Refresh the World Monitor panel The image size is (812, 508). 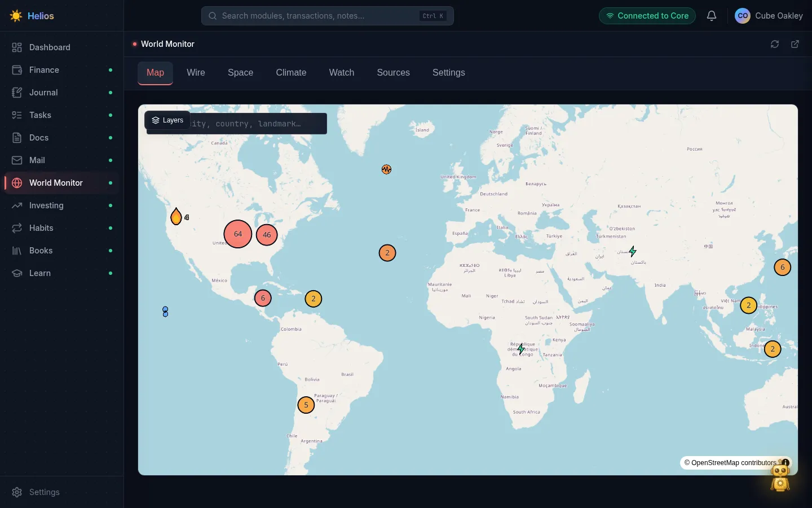(x=775, y=44)
